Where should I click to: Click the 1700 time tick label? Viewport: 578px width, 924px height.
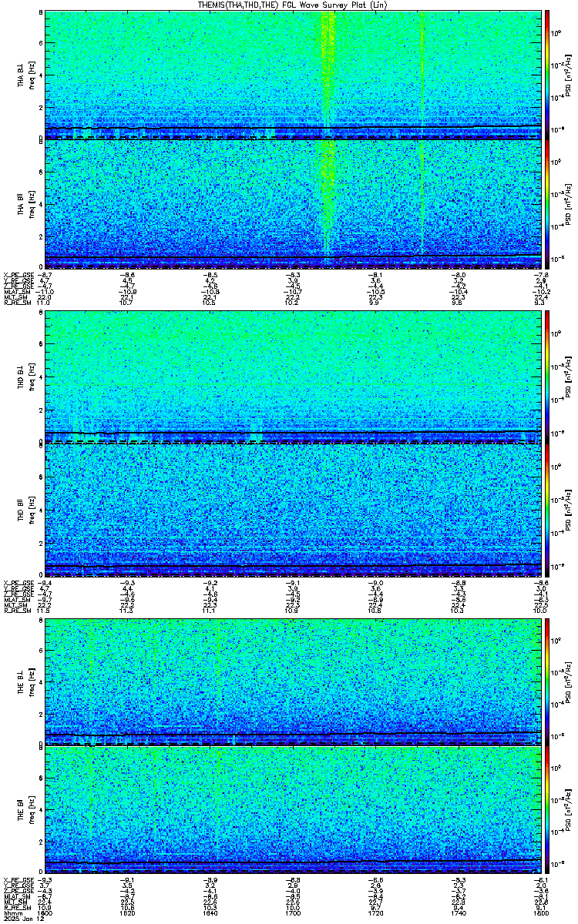(293, 912)
